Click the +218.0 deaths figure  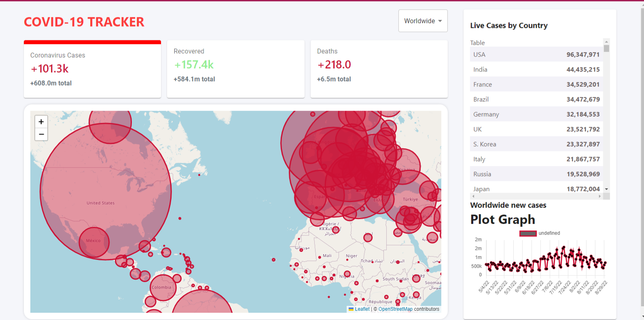334,65
